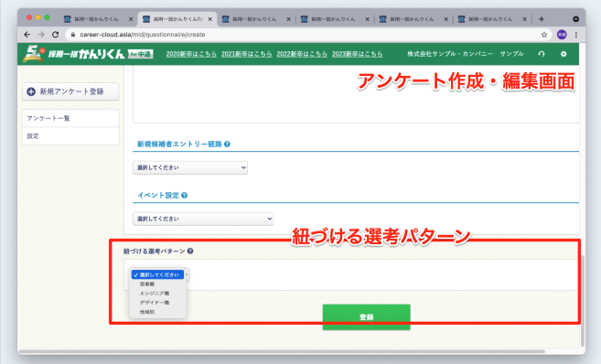Open the gear settings icon in green header

click(x=563, y=54)
